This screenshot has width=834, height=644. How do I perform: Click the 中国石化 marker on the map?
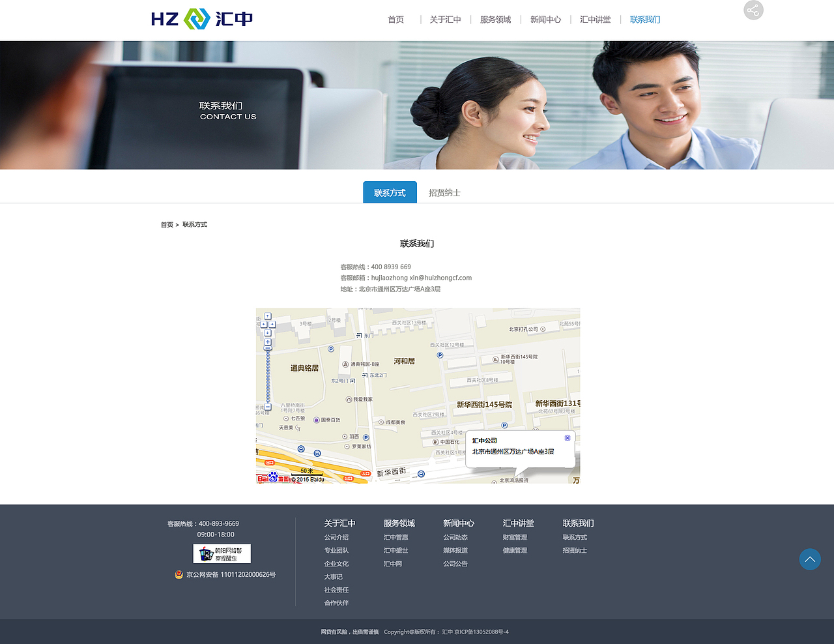click(x=436, y=442)
